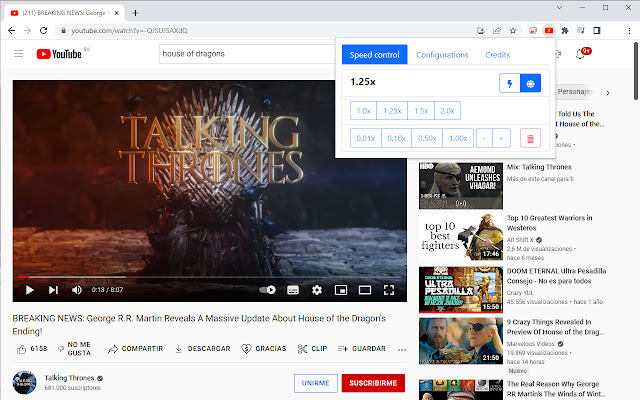Open the notifications bell
Screen dimensions: 640x400
(580, 54)
